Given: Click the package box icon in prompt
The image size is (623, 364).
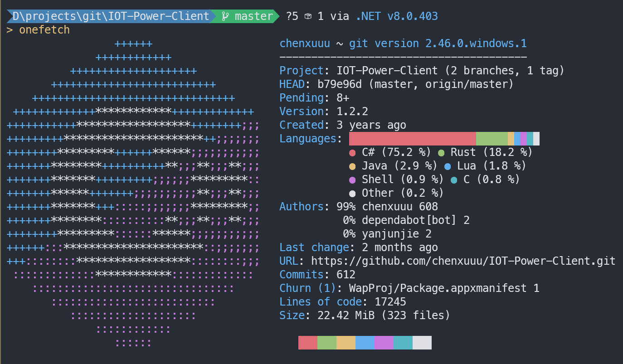Looking at the screenshot, I should [308, 17].
